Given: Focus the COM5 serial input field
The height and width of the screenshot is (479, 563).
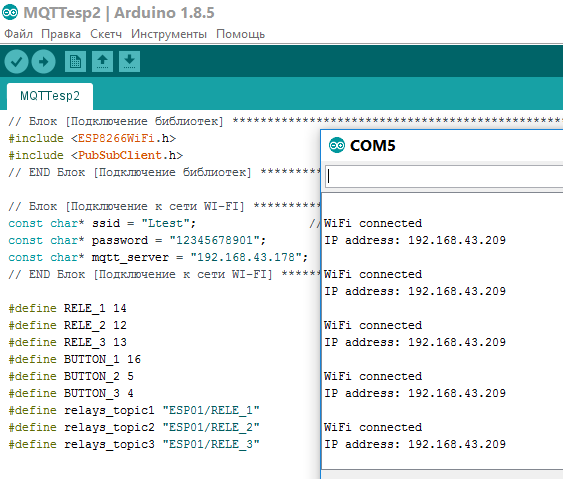Looking at the screenshot, I should [x=444, y=176].
